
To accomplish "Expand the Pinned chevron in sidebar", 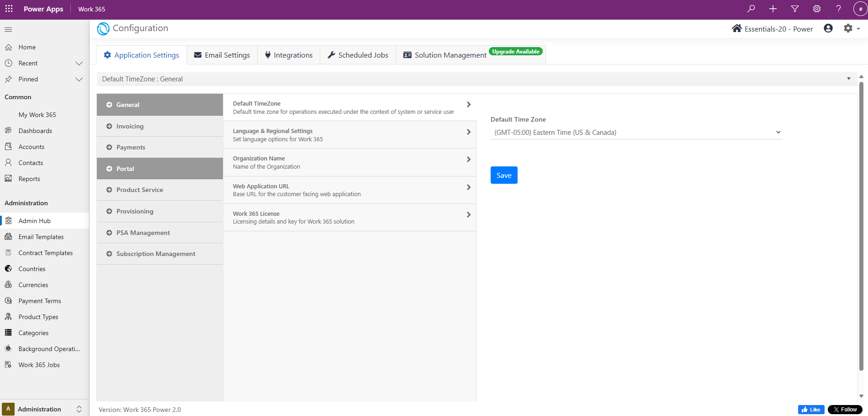I will (x=79, y=79).
